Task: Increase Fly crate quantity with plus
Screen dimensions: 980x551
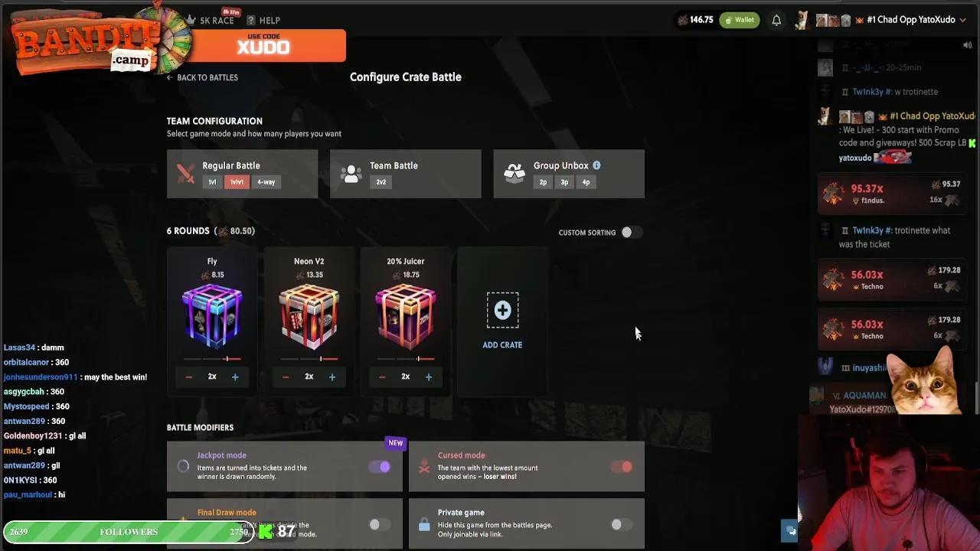Action: [235, 377]
